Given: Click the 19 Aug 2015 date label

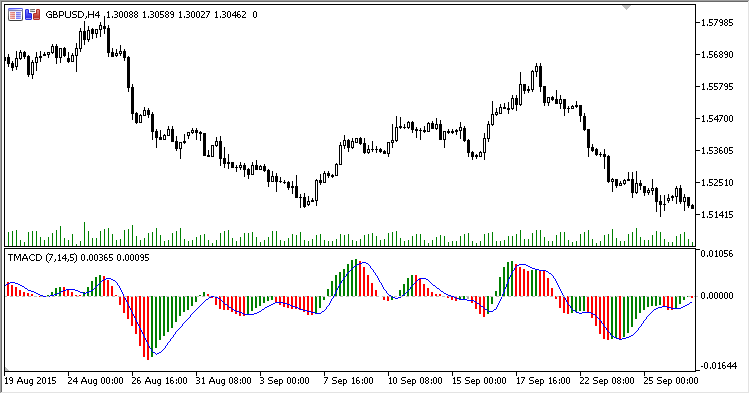Looking at the screenshot, I should [31, 381].
